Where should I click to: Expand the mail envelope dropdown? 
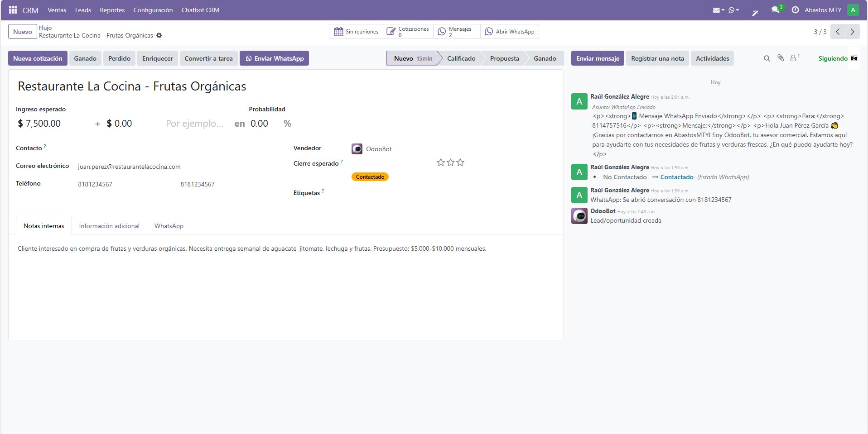pyautogui.click(x=719, y=10)
